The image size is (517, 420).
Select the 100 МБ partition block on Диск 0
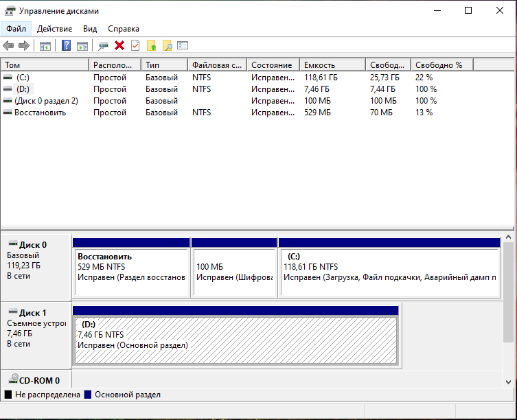[x=234, y=268]
